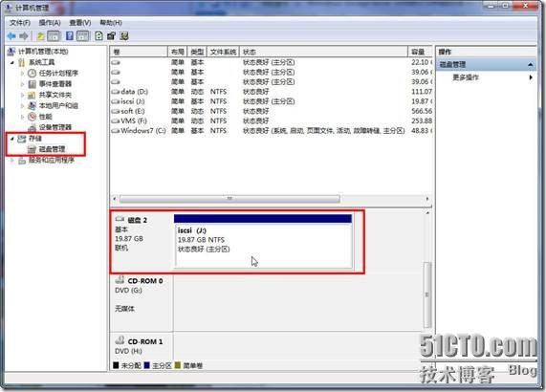Collapse the 系统工具 tree node
546x392 pixels.
click(12, 63)
